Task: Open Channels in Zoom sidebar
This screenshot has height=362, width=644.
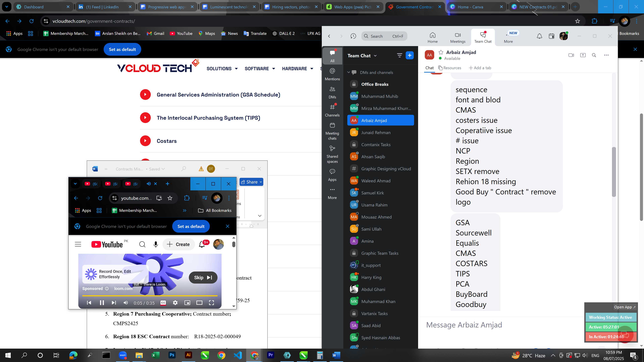Action: pos(332,110)
